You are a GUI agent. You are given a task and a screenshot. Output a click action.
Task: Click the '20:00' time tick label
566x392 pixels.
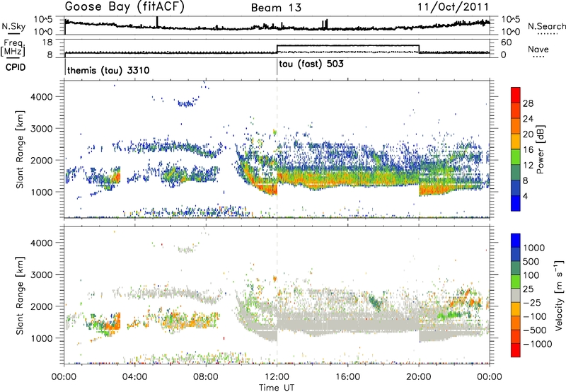coord(419,376)
